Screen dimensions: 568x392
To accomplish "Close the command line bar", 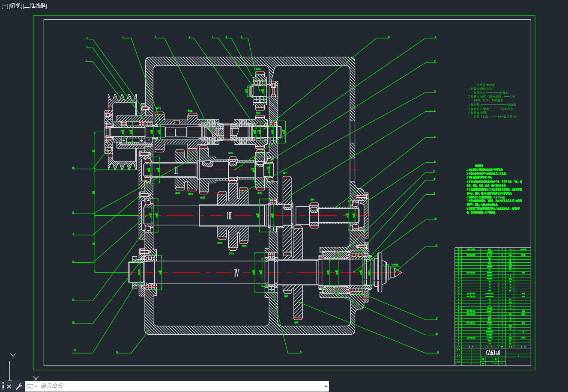I will (9, 386).
